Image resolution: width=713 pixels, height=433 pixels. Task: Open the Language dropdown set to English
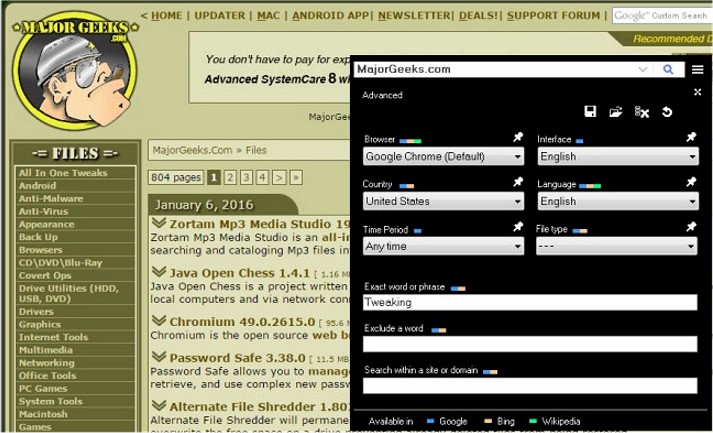tap(618, 201)
